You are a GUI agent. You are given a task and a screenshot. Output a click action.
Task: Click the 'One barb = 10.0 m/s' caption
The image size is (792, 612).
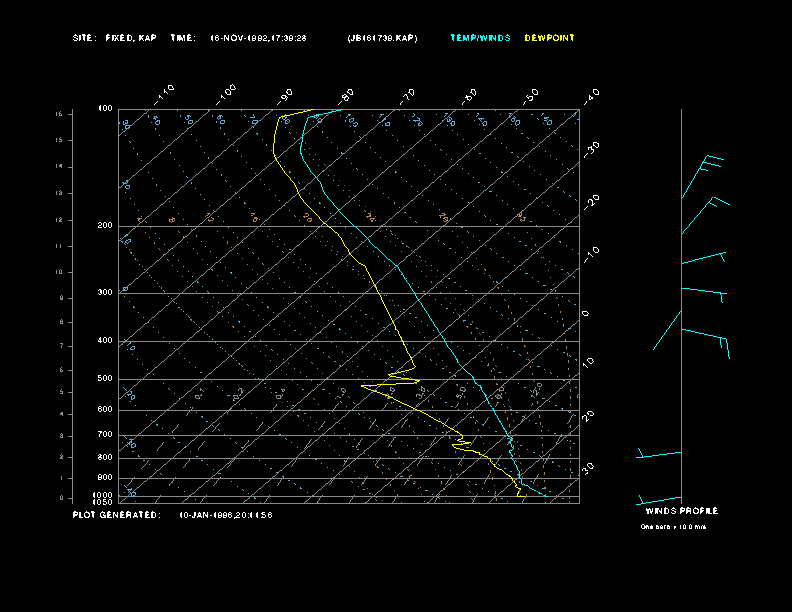tap(673, 526)
